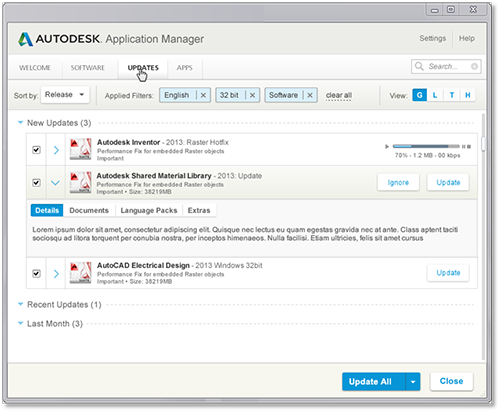The width and height of the screenshot is (500, 412).
Task: Stop the Inventor hotfix download
Action: pyautogui.click(x=469, y=146)
